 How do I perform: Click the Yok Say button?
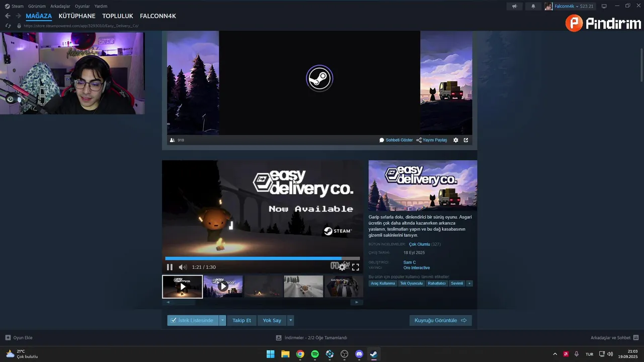[x=272, y=320]
